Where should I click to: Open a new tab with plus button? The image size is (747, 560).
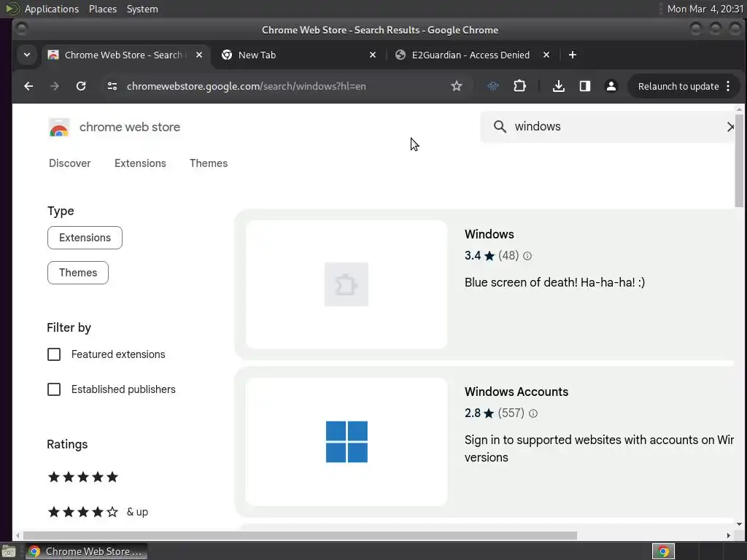click(x=573, y=55)
